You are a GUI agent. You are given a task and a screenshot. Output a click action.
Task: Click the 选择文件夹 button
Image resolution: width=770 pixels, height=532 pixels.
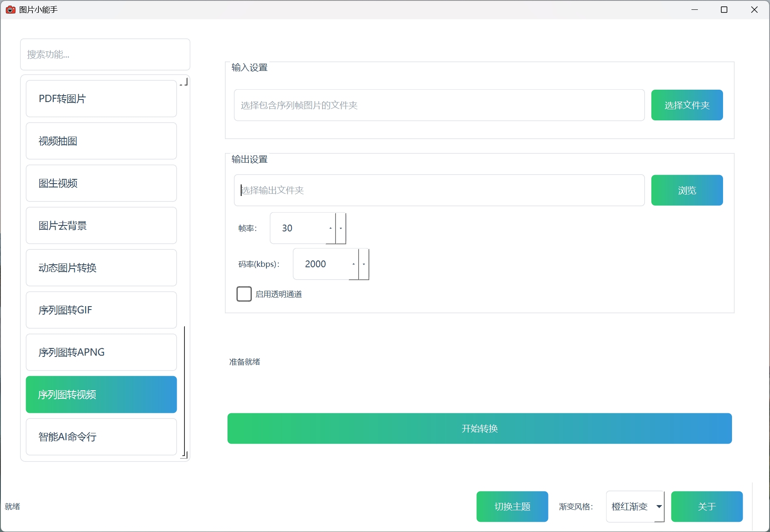coord(687,105)
